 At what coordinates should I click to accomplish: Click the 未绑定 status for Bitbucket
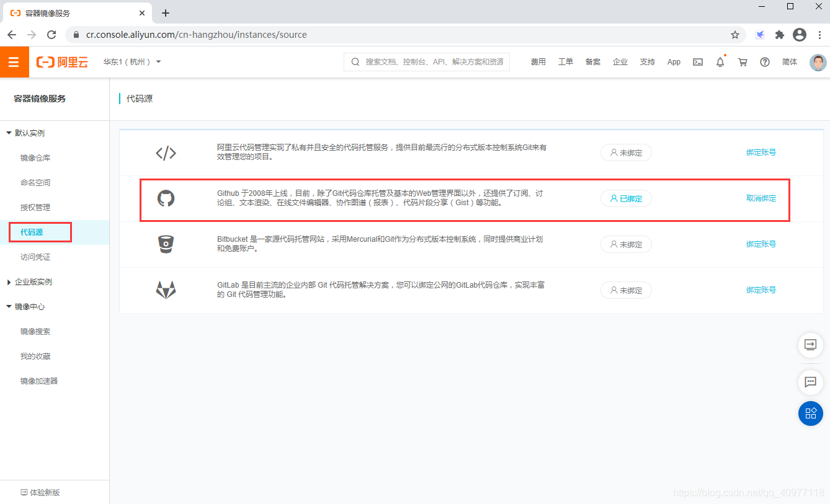[626, 244]
